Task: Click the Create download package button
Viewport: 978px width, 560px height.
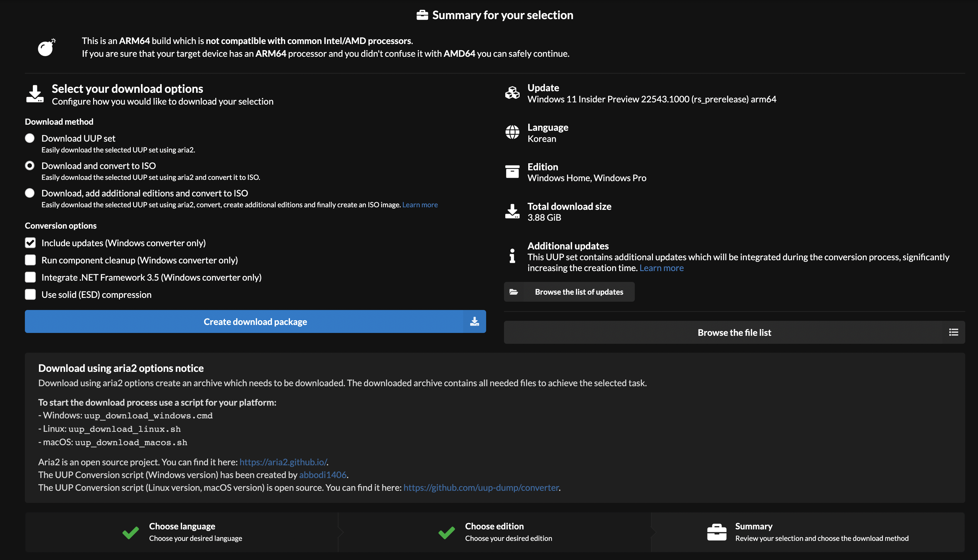Action: (256, 321)
